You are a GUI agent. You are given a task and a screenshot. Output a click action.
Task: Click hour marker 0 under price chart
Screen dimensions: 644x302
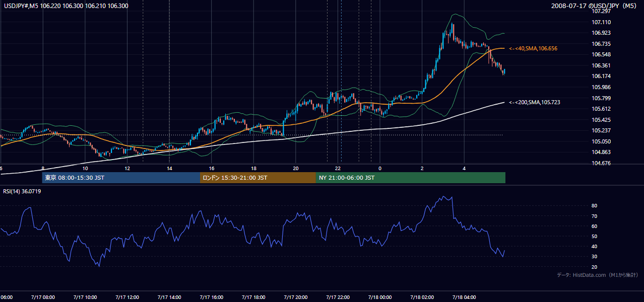tap(380, 168)
